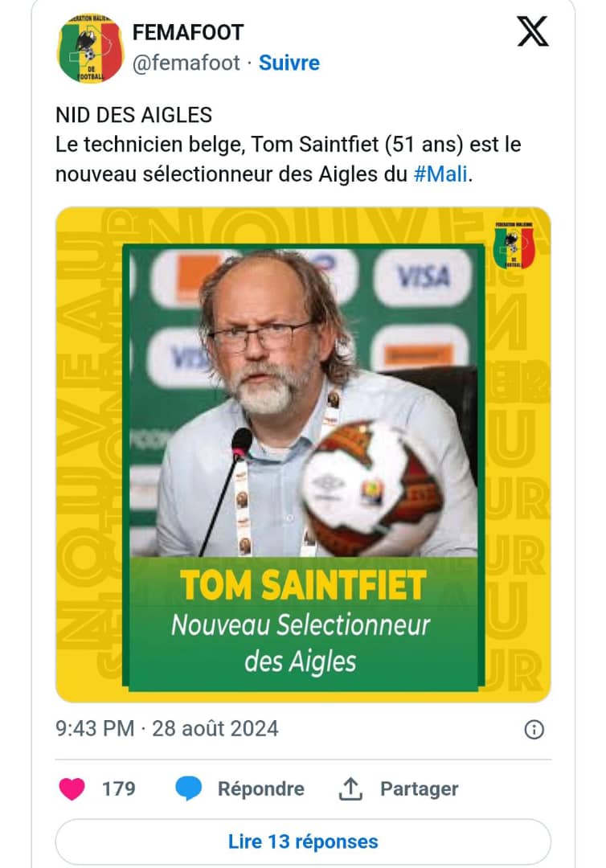Click the FEMAFOOT display name
This screenshot has height=868, width=606.
click(x=187, y=33)
